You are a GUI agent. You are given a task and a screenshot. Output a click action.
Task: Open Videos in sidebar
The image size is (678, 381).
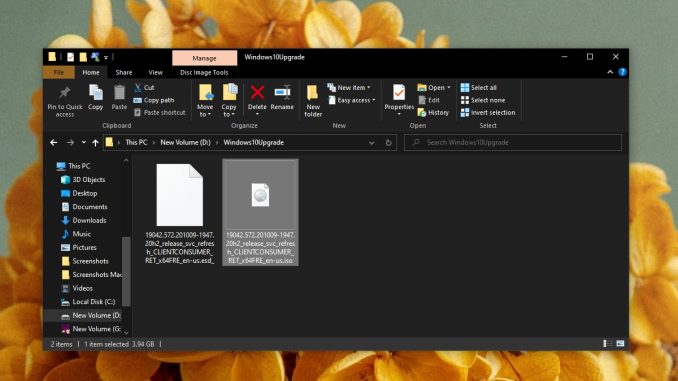77,288
